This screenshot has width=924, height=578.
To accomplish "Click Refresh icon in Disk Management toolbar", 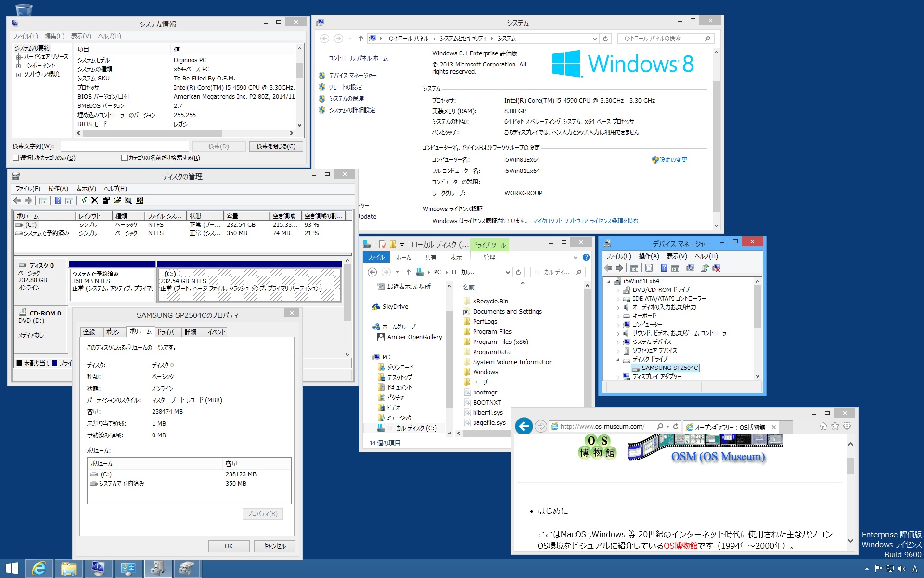I will 84,201.
